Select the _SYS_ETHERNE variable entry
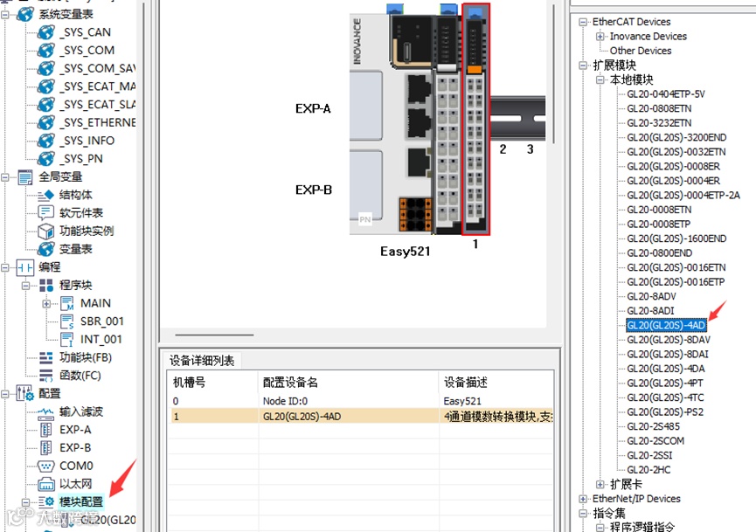Viewport: 756px width, 532px height. click(96, 123)
